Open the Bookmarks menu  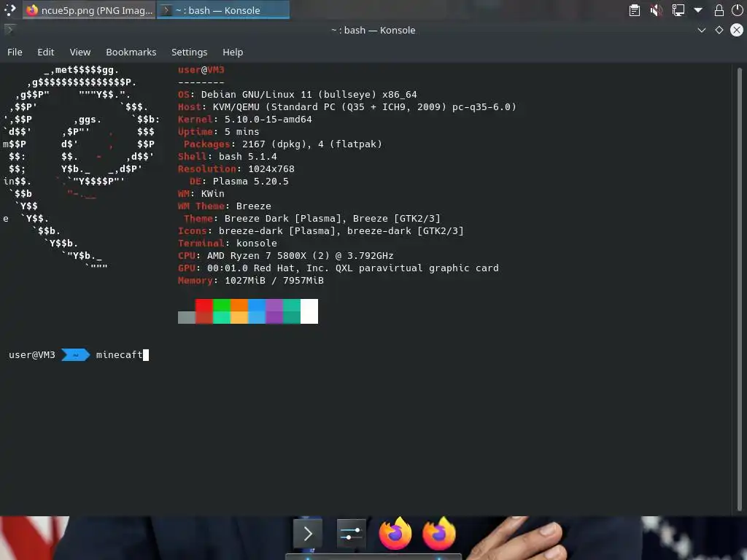point(131,52)
